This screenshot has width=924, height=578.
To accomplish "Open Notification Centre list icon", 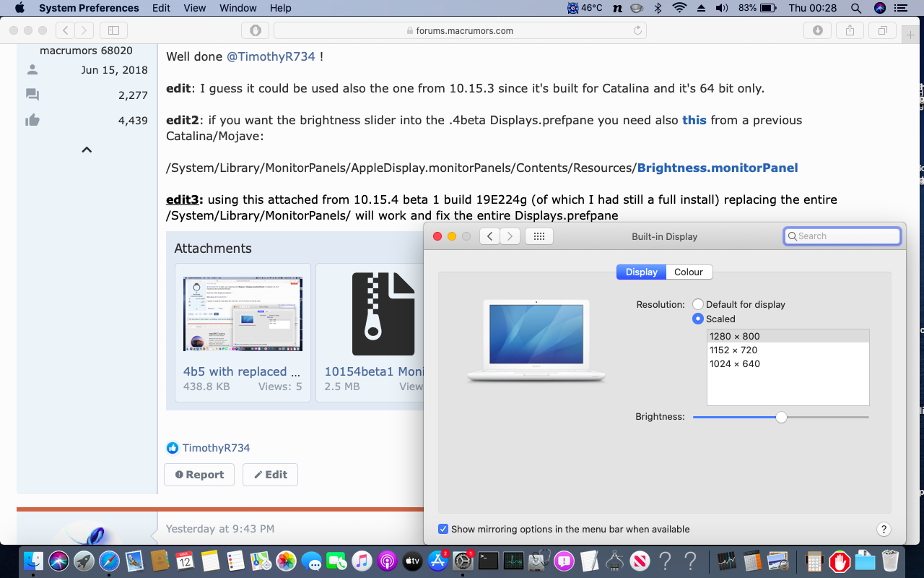I will 900,8.
